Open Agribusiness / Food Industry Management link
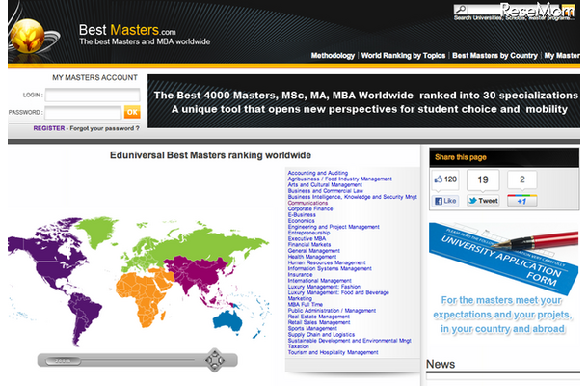The height and width of the screenshot is (386, 588). click(x=339, y=179)
